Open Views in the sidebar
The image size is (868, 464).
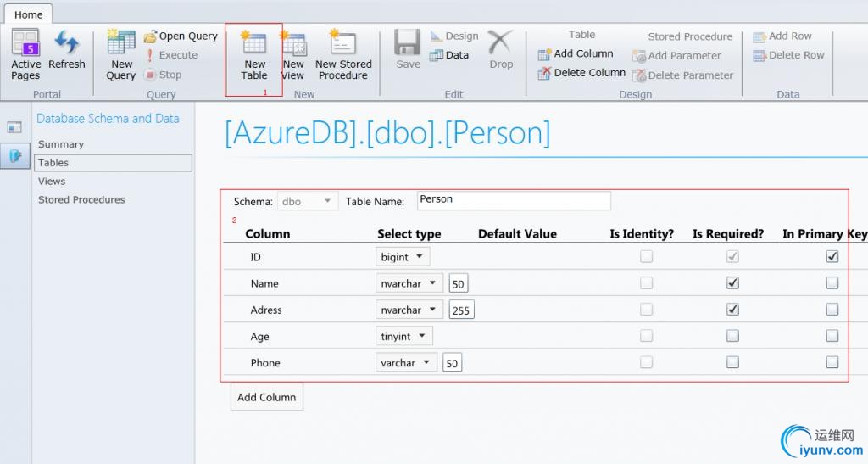[52, 181]
